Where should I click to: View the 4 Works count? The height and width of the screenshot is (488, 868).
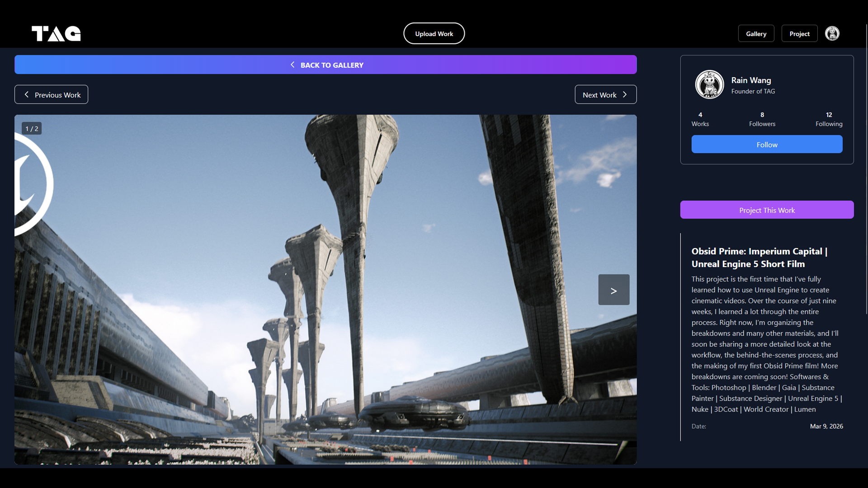[700, 119]
